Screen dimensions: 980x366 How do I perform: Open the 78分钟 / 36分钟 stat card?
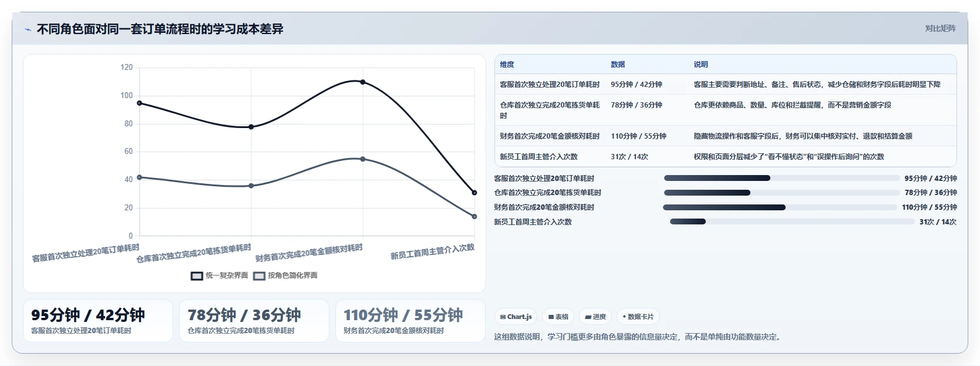tap(254, 321)
